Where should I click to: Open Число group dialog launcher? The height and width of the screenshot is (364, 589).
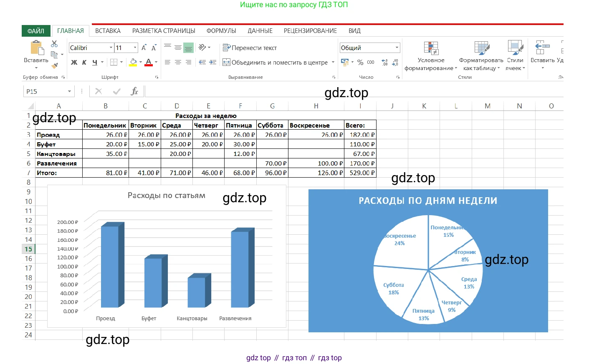[398, 77]
